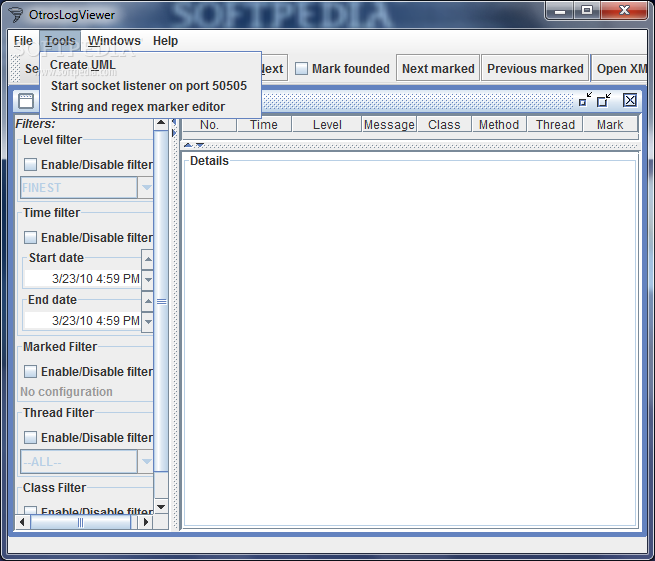Sort by the Message column header
655x561 pixels.
(389, 124)
